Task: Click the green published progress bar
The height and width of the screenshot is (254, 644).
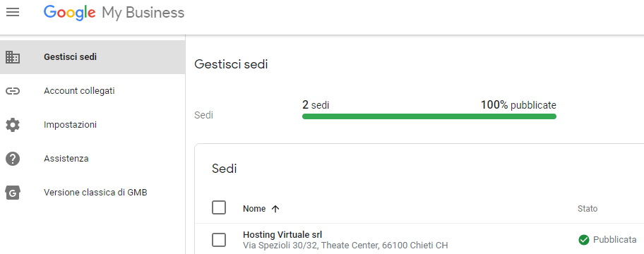Action: [429, 116]
